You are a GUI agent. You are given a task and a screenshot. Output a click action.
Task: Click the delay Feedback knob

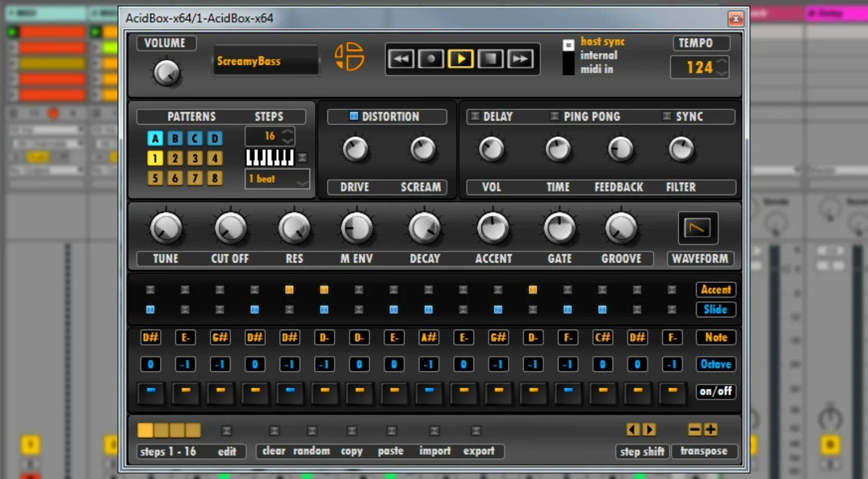click(620, 149)
